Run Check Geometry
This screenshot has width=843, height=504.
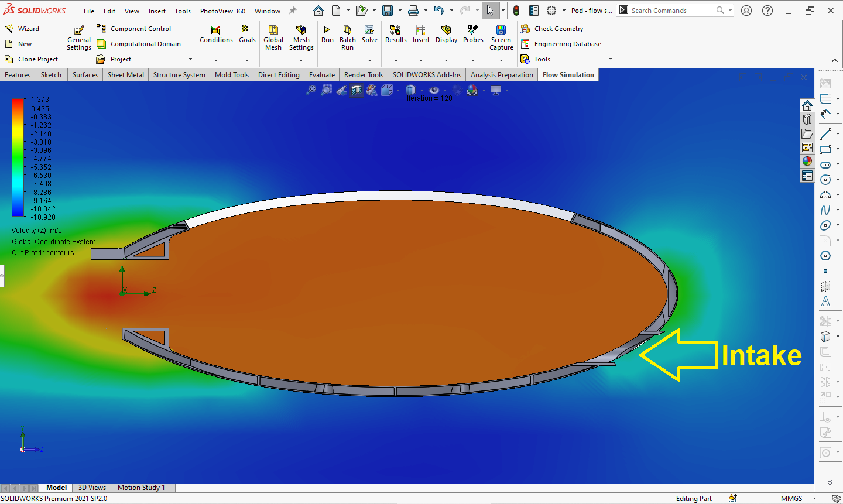pyautogui.click(x=556, y=28)
